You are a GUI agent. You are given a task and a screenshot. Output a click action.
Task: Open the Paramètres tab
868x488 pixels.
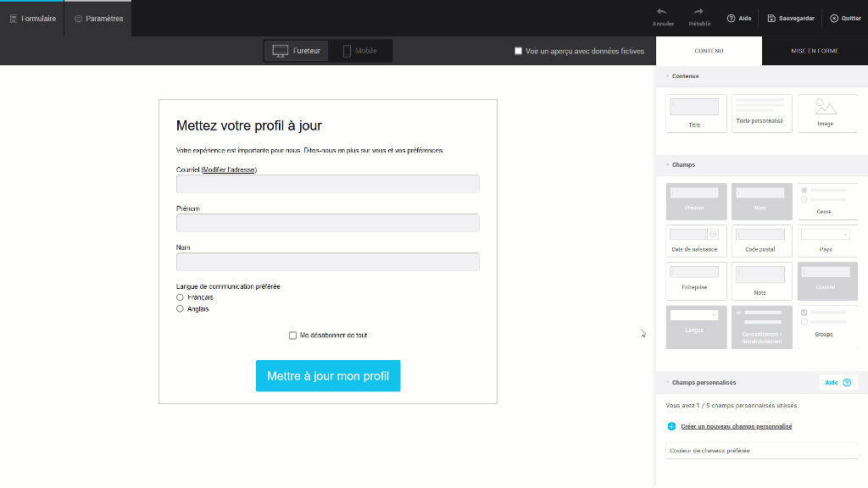[98, 19]
